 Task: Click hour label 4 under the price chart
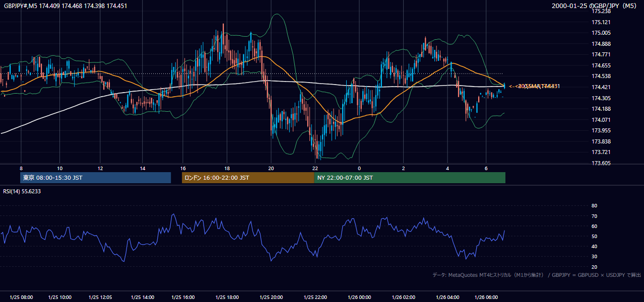(x=447, y=168)
